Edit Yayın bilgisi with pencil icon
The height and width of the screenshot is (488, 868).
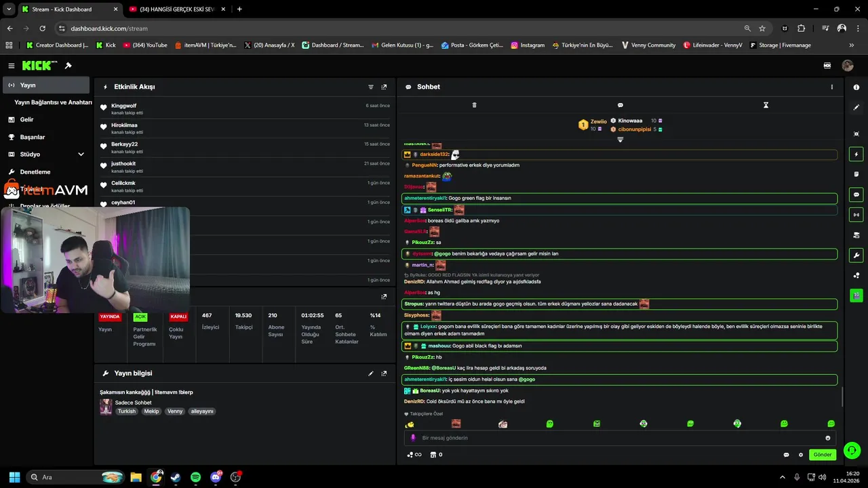point(371,373)
